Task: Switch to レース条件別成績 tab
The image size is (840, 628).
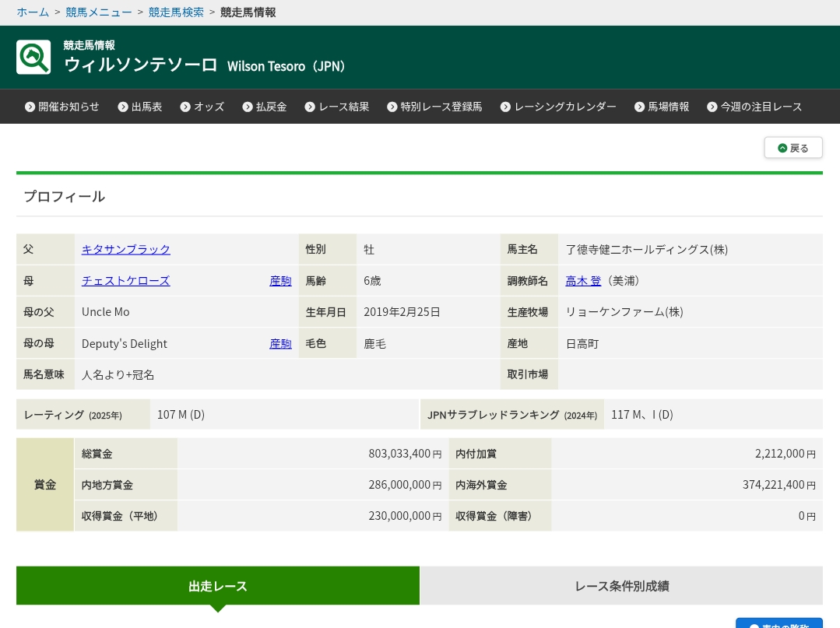Action: (621, 586)
